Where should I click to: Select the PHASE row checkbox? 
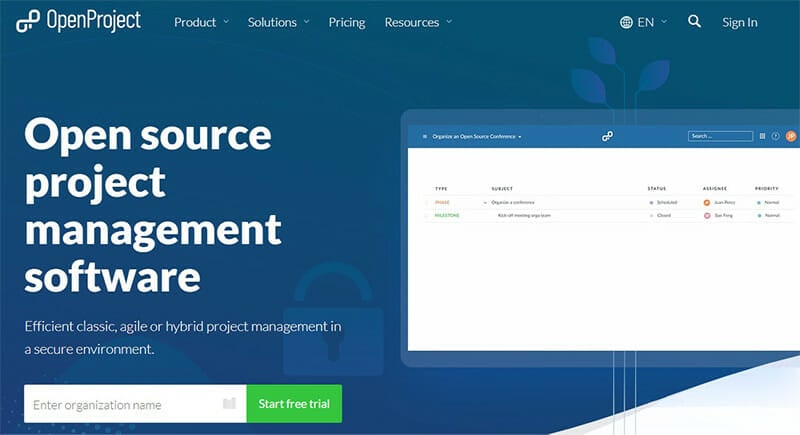click(x=426, y=203)
